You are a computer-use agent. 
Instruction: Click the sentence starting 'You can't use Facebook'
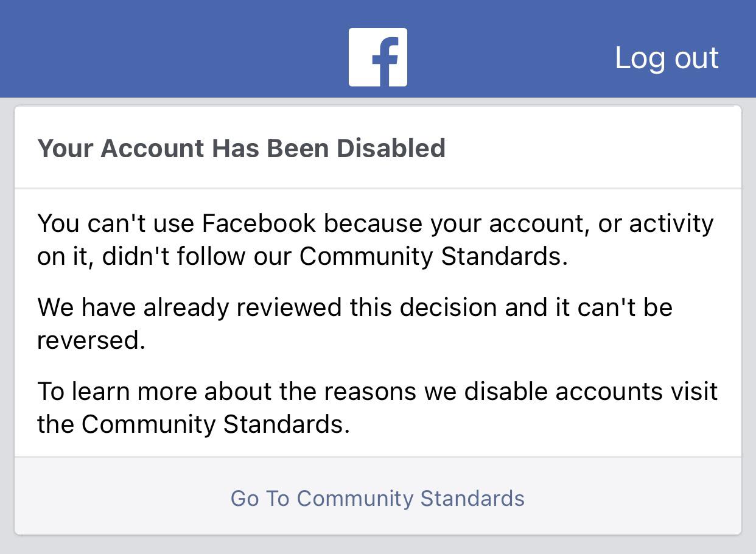[x=375, y=223]
